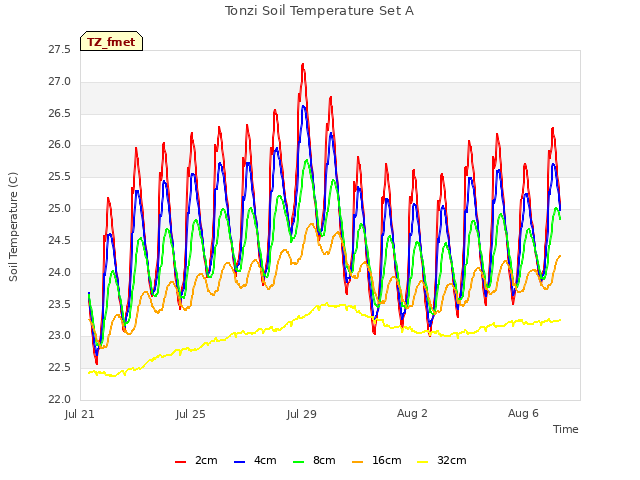Click the orange 16cm legend swatch
640x480 pixels.
[x=358, y=462]
